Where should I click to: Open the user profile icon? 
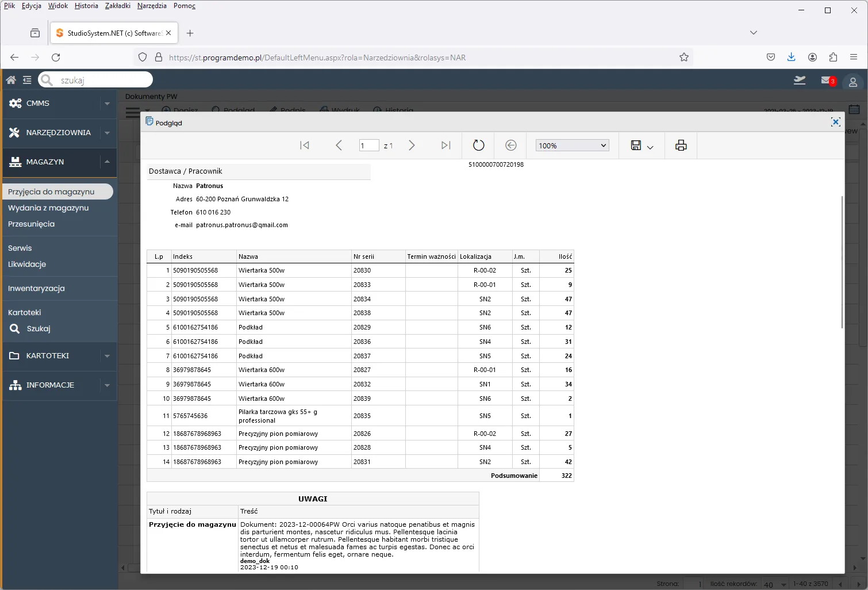[853, 82]
